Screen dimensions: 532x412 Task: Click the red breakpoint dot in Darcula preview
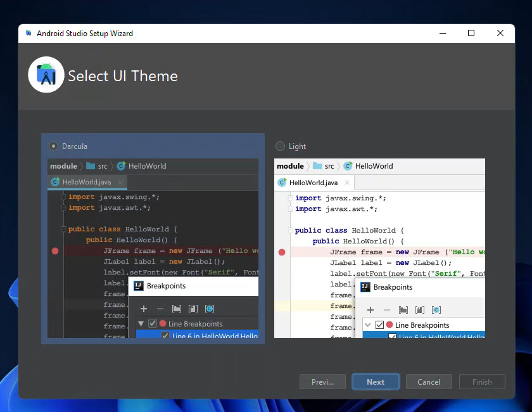point(55,251)
